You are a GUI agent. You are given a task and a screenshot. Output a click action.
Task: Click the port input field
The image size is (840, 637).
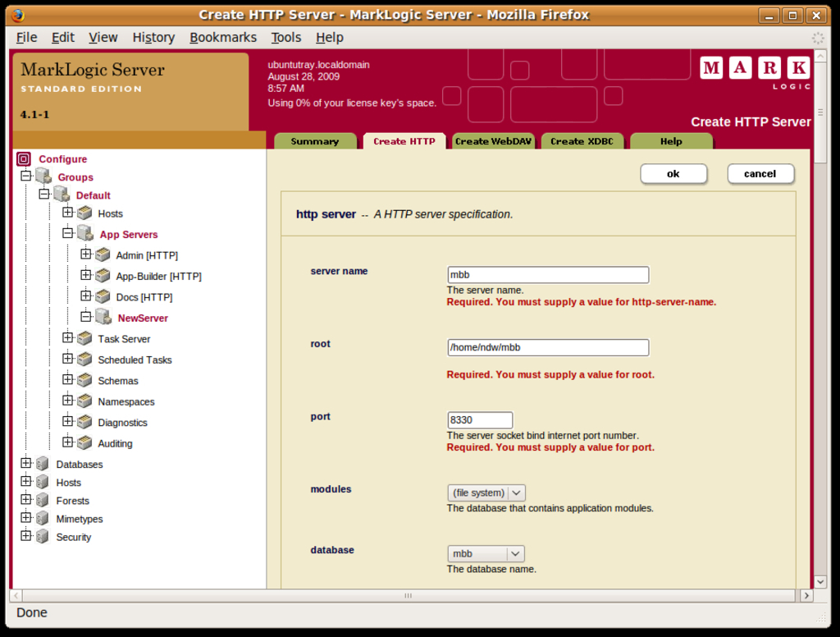(x=480, y=419)
